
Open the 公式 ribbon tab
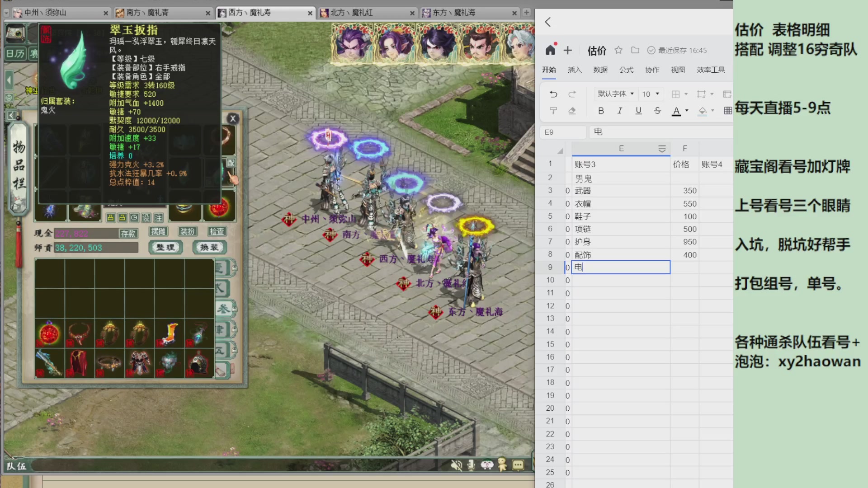626,70
